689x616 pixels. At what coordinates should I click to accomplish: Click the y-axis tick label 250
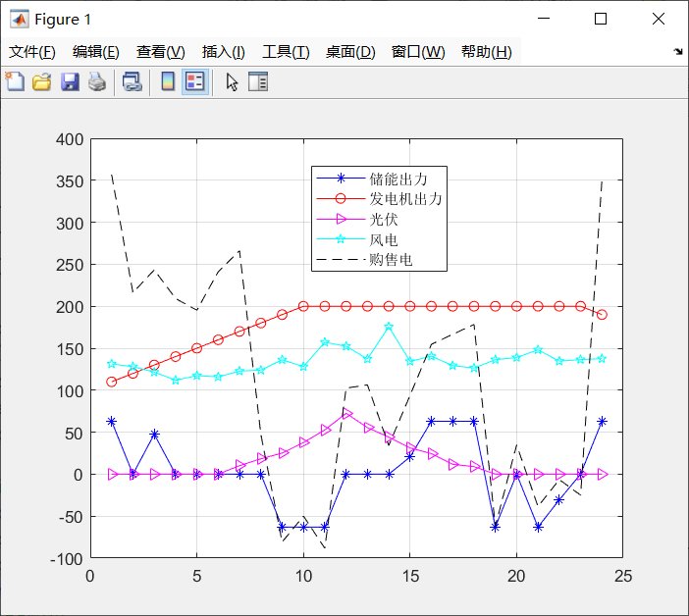point(70,265)
